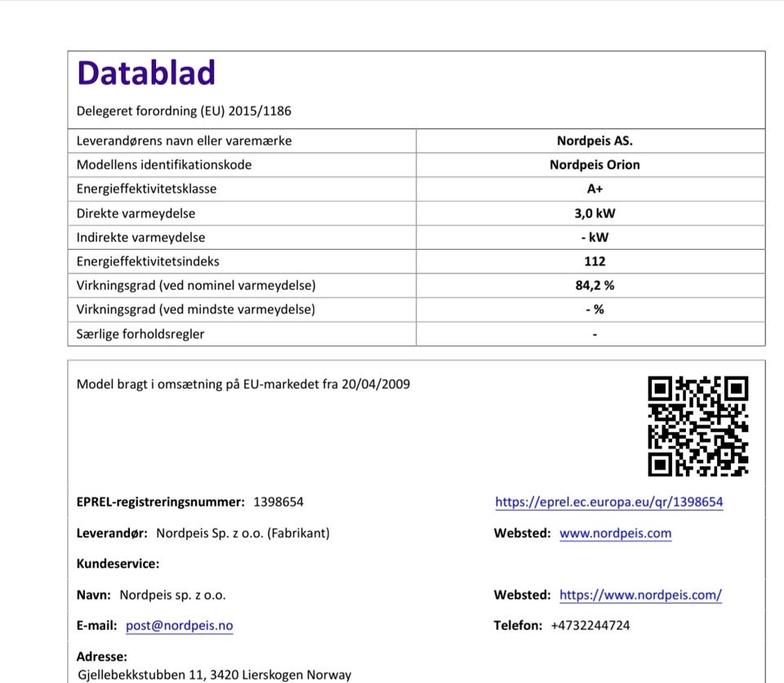Click the 'Særlige forholdsregler' label
This screenshot has width=784, height=683.
point(140,334)
